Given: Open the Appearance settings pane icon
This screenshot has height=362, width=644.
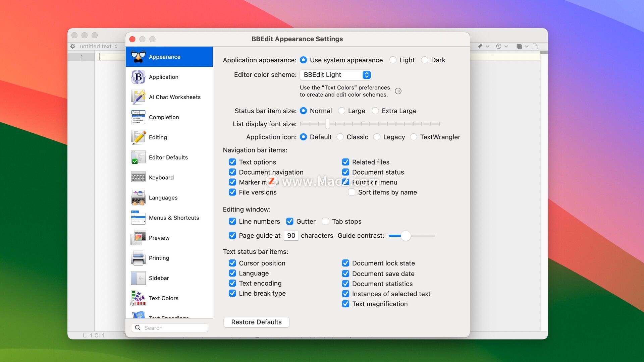Looking at the screenshot, I should [x=138, y=57].
